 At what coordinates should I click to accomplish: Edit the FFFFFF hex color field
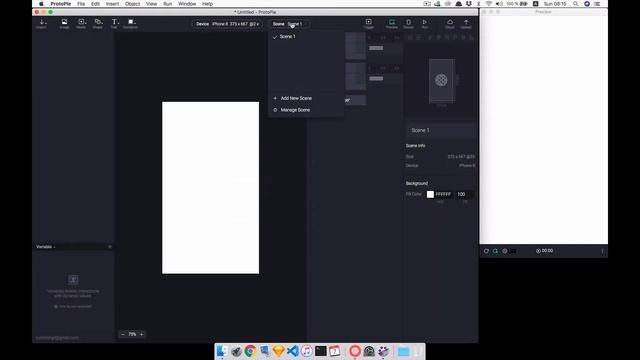(443, 194)
